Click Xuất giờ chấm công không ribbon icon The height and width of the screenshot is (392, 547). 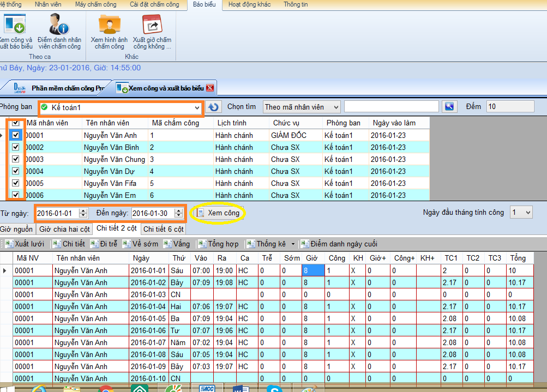point(152,32)
